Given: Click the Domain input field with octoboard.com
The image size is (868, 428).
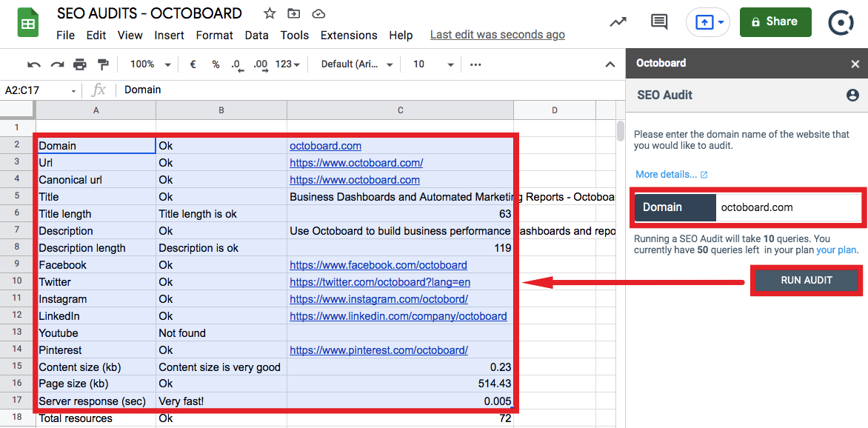Looking at the screenshot, I should tap(788, 207).
